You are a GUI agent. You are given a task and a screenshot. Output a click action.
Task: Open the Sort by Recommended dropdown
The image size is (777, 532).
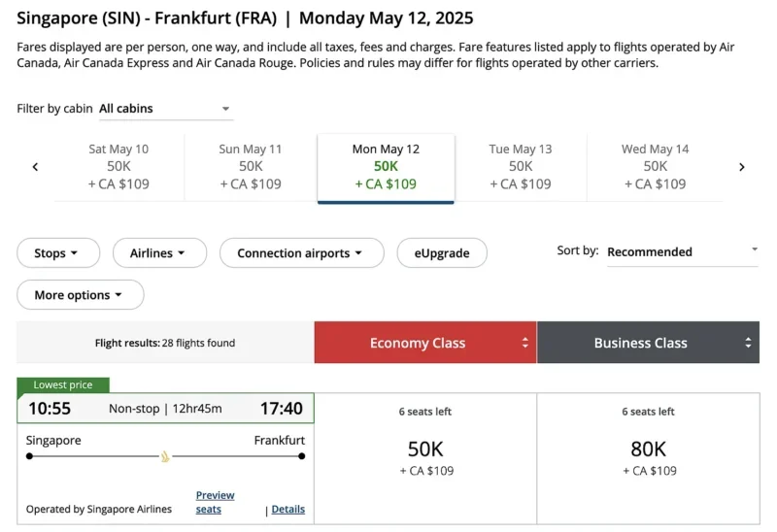tap(682, 251)
